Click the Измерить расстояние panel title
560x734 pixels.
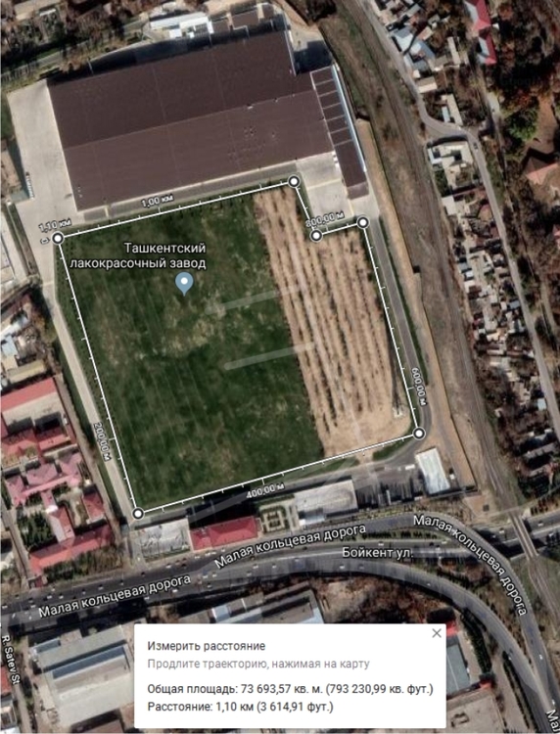(x=206, y=646)
